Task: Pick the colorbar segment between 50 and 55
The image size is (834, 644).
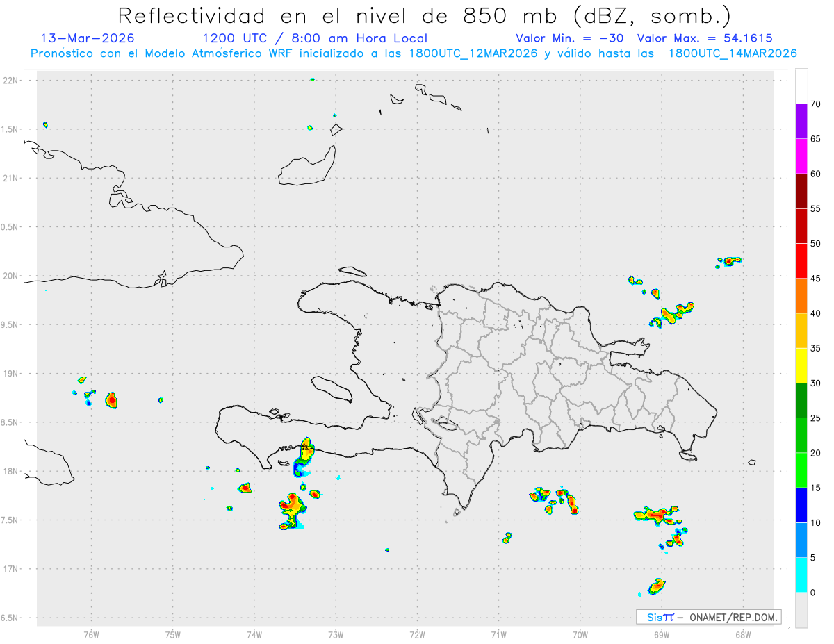Action: [801, 226]
